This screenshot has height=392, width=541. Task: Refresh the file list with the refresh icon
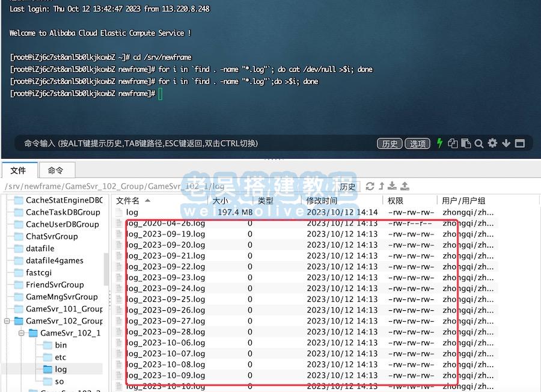[370, 186]
